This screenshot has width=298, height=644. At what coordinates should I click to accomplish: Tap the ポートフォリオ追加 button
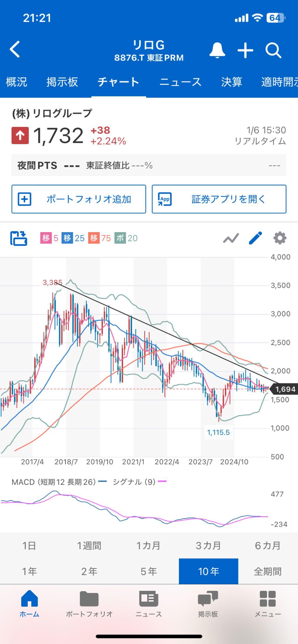pyautogui.click(x=78, y=199)
